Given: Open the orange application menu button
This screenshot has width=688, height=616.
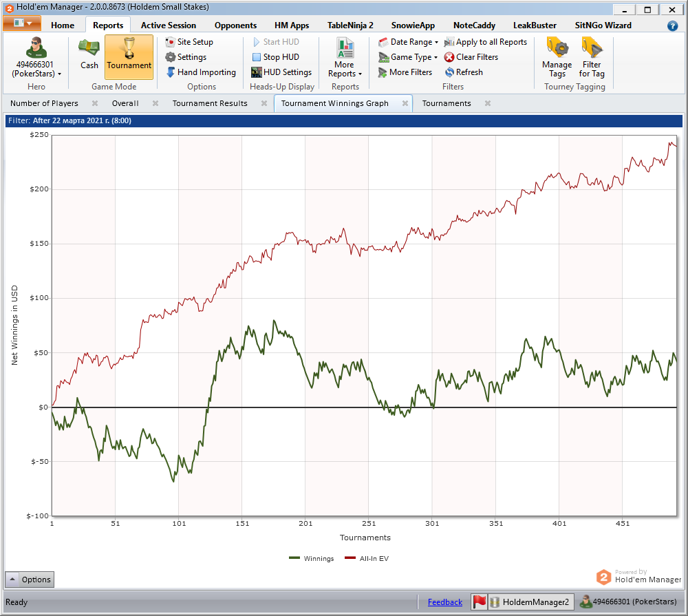Looking at the screenshot, I should coord(22,23).
